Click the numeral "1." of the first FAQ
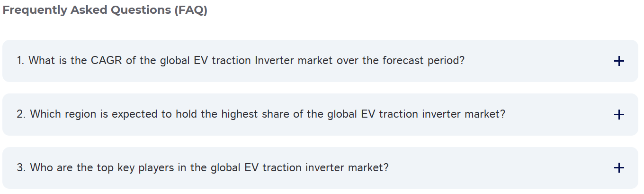Viewport: 644px width, 194px height. coord(20,61)
